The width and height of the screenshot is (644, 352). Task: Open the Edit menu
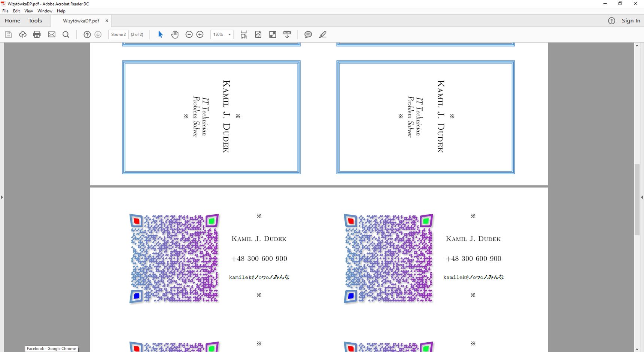(x=16, y=11)
